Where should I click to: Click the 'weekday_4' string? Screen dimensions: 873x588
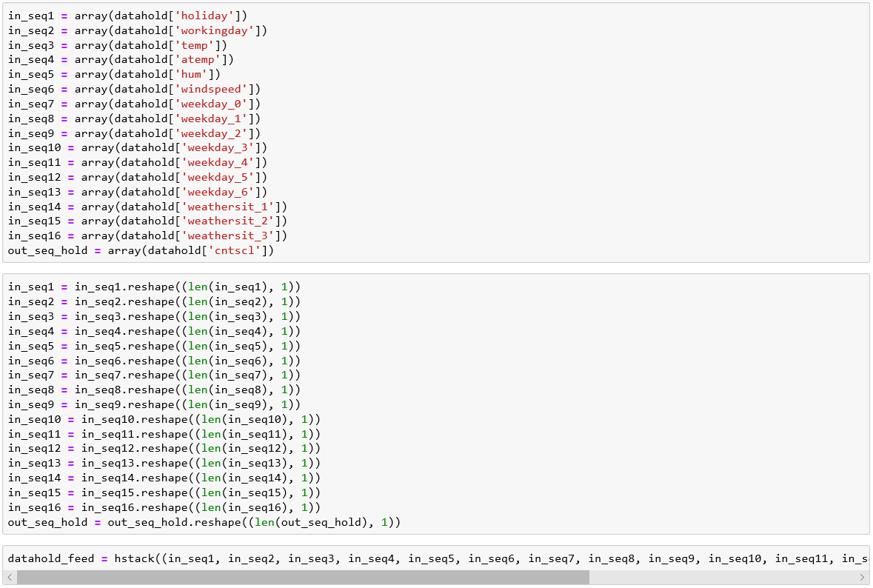point(218,162)
